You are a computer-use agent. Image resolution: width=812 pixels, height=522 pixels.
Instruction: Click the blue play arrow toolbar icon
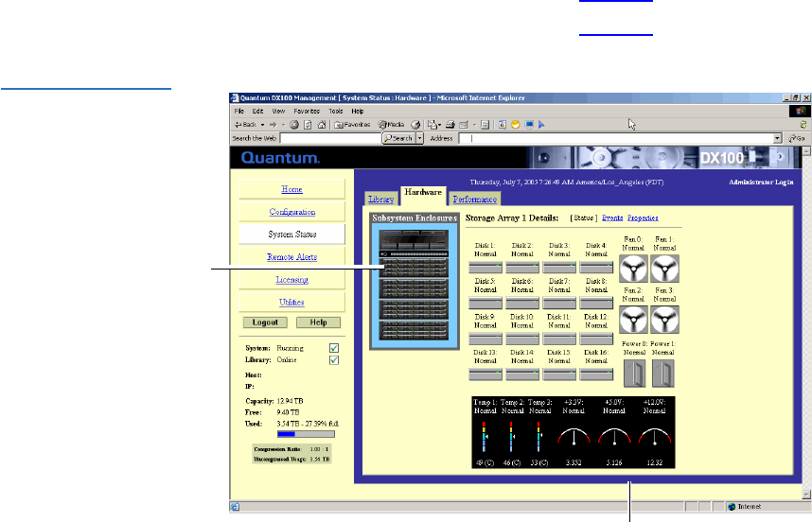pyautogui.click(x=541, y=125)
